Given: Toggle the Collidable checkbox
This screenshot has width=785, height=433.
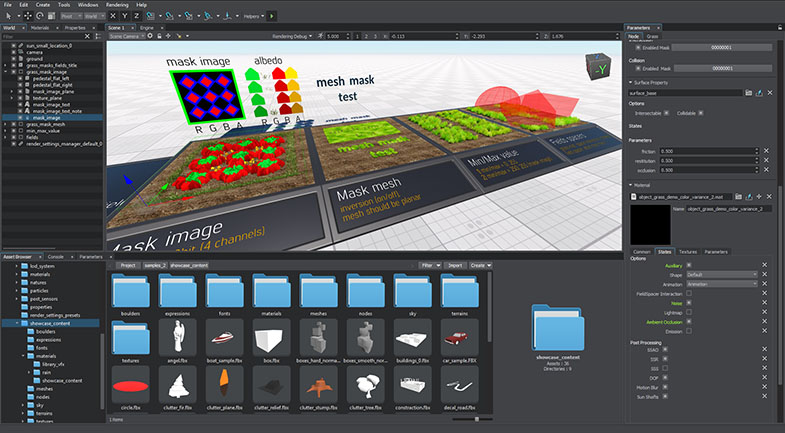Looking at the screenshot, I should pyautogui.click(x=700, y=113).
